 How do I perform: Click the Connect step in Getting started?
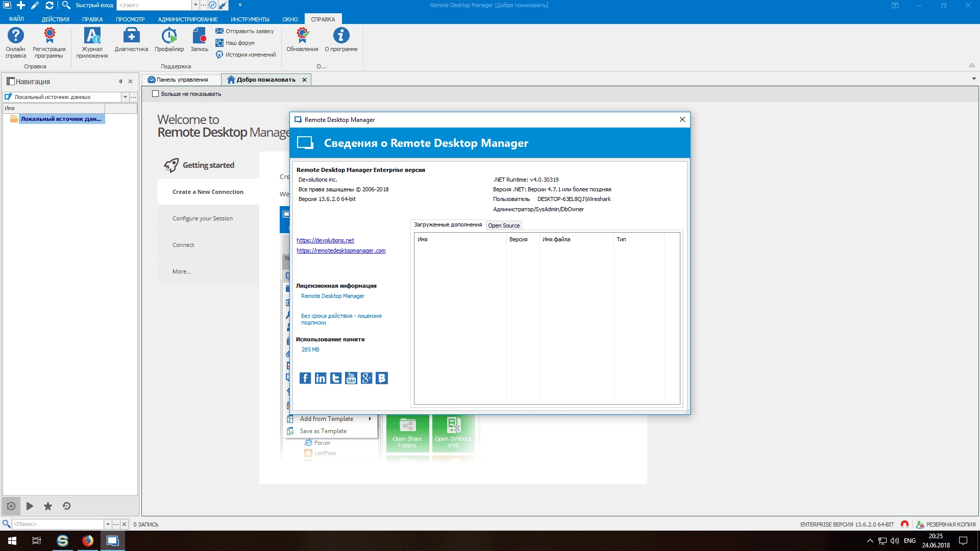[208, 245]
